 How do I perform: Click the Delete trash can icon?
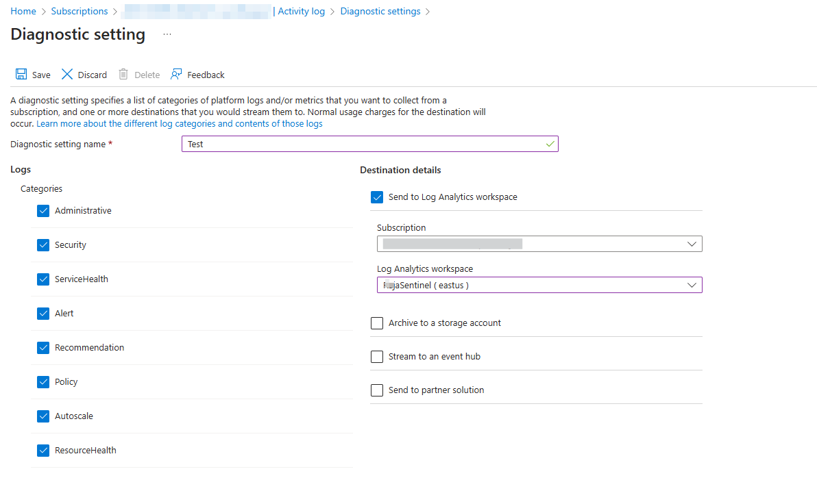pyautogui.click(x=123, y=75)
